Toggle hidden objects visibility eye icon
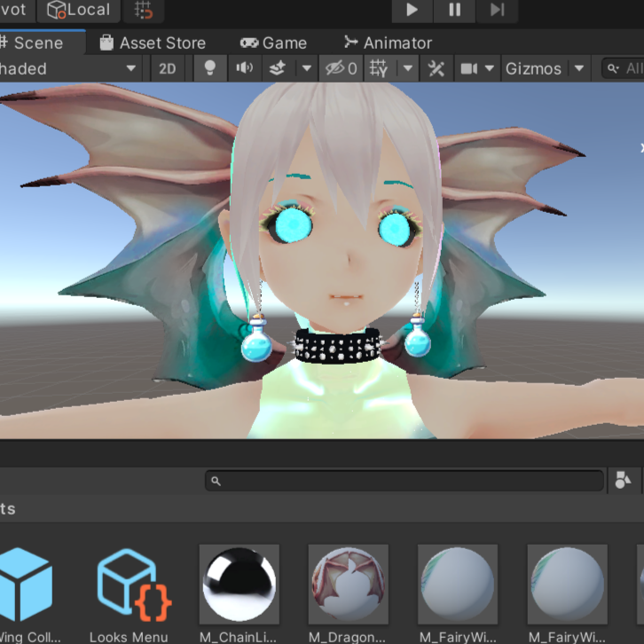The image size is (644, 644). (341, 68)
